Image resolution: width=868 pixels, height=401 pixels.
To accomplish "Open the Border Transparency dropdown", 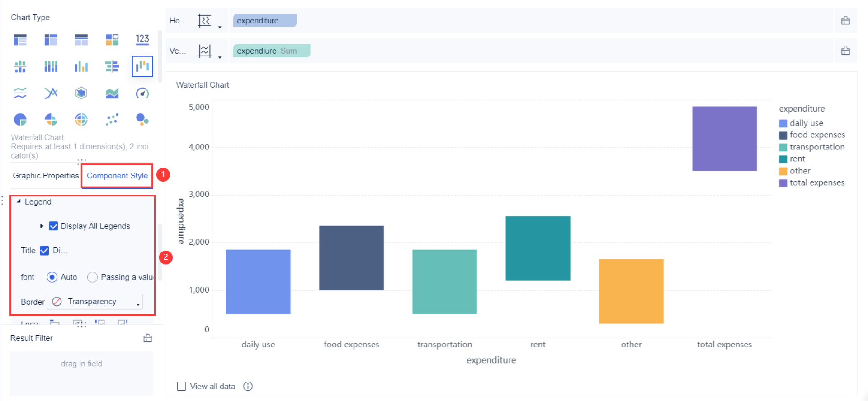I will click(95, 302).
